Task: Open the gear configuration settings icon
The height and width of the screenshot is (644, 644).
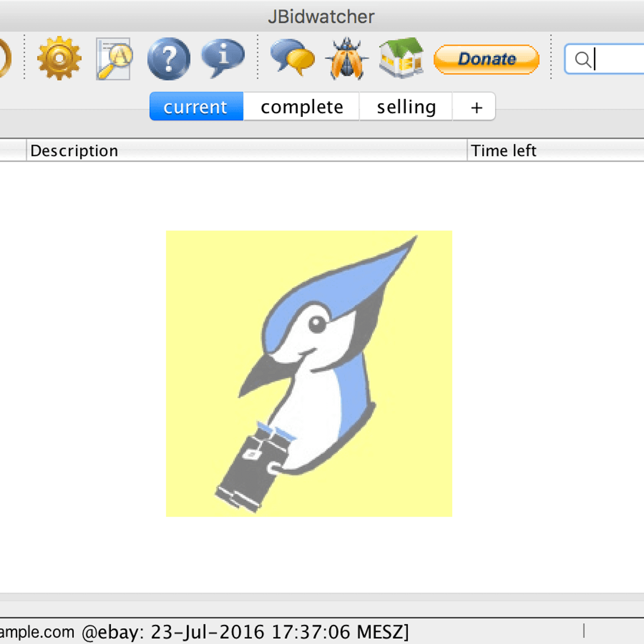Action: click(59, 58)
